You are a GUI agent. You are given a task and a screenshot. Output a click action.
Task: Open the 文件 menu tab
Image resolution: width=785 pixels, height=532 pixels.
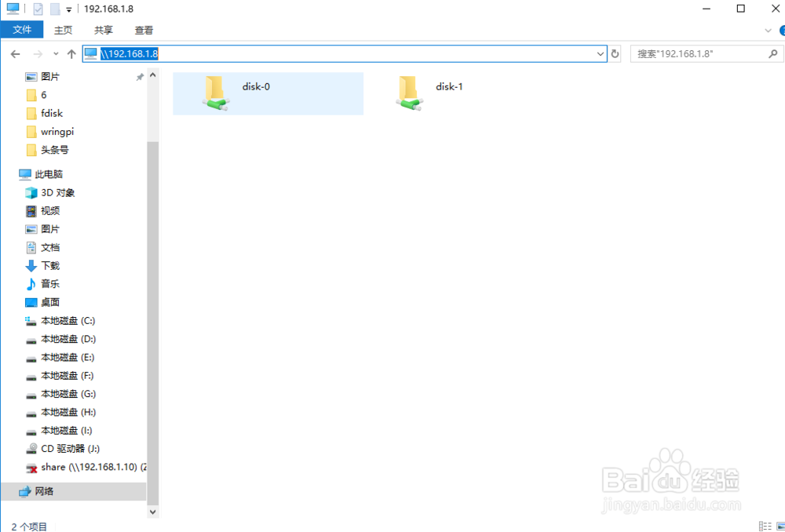(x=22, y=30)
